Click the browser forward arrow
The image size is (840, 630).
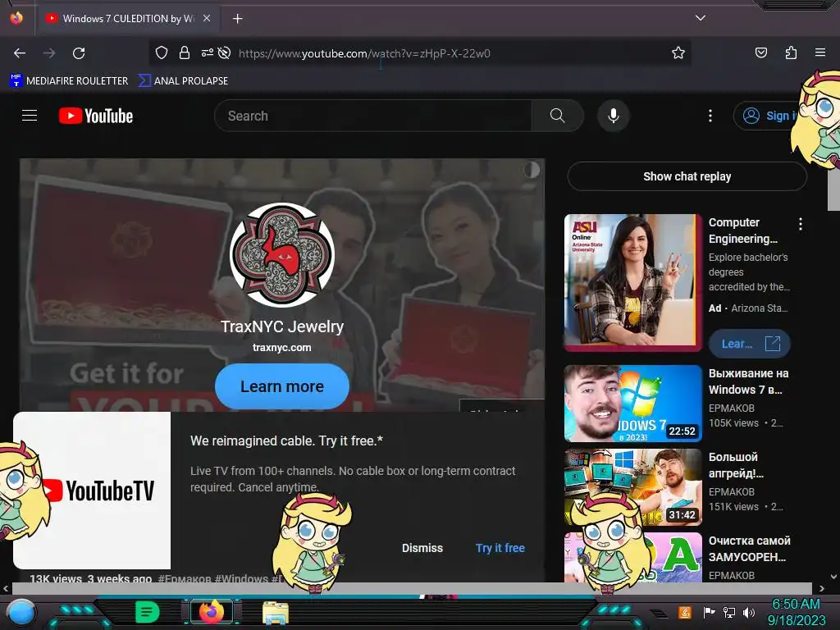[49, 53]
